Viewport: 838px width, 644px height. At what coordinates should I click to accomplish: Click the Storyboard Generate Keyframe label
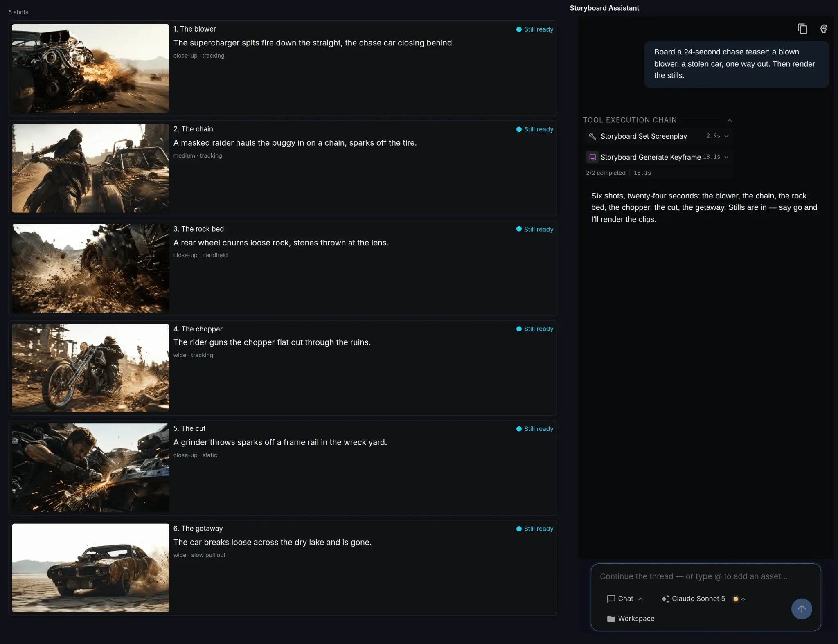(651, 157)
